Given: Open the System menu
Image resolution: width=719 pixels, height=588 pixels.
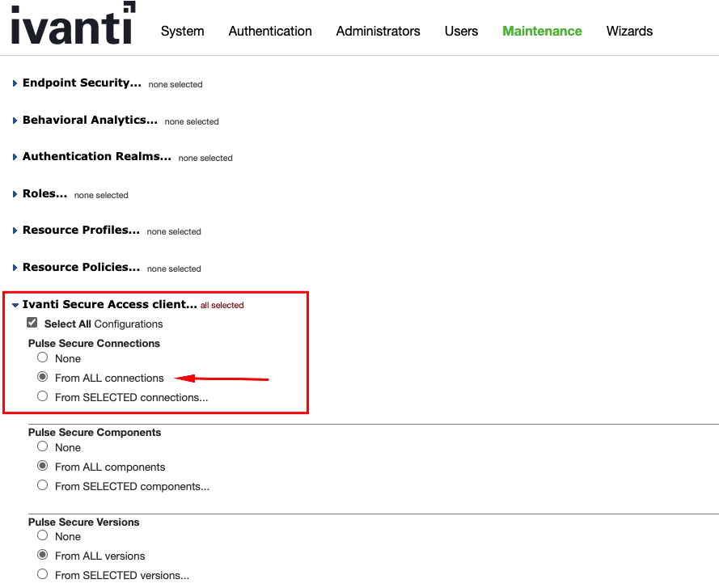Looking at the screenshot, I should click(182, 31).
